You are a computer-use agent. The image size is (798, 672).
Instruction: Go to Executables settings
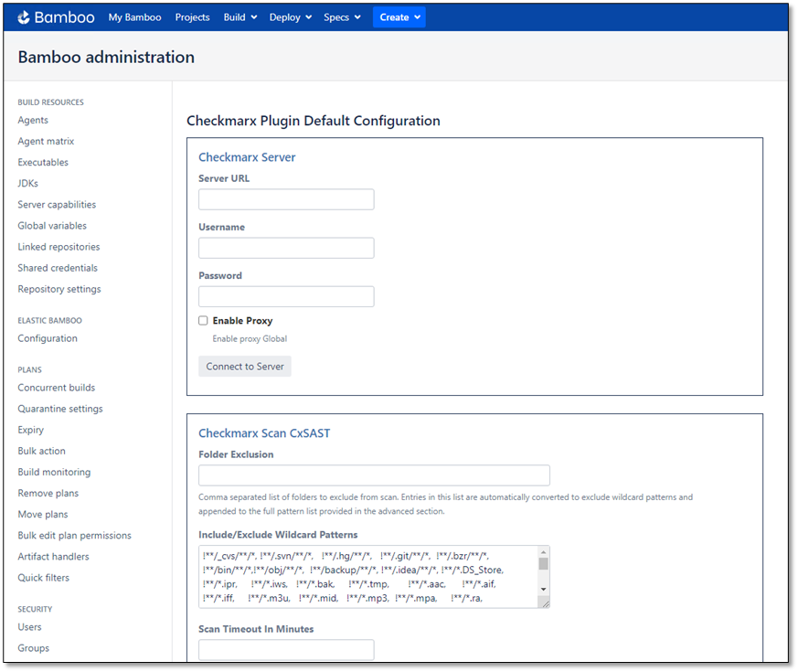(x=43, y=163)
